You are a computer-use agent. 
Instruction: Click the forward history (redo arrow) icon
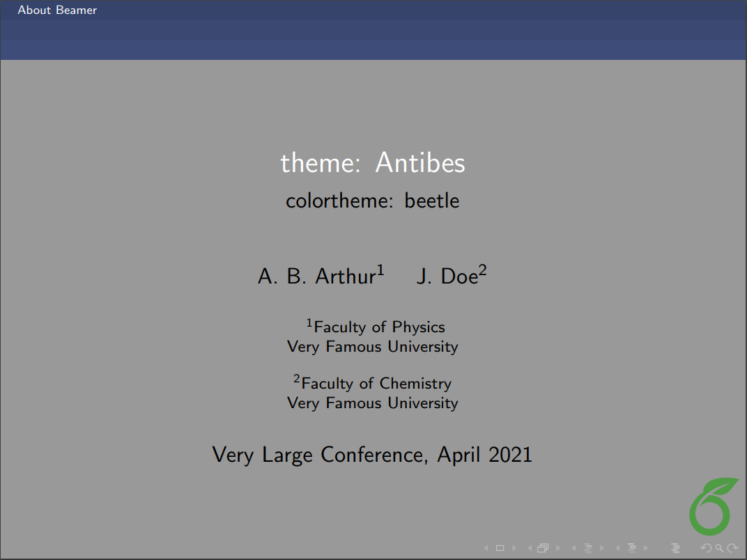[733, 547]
